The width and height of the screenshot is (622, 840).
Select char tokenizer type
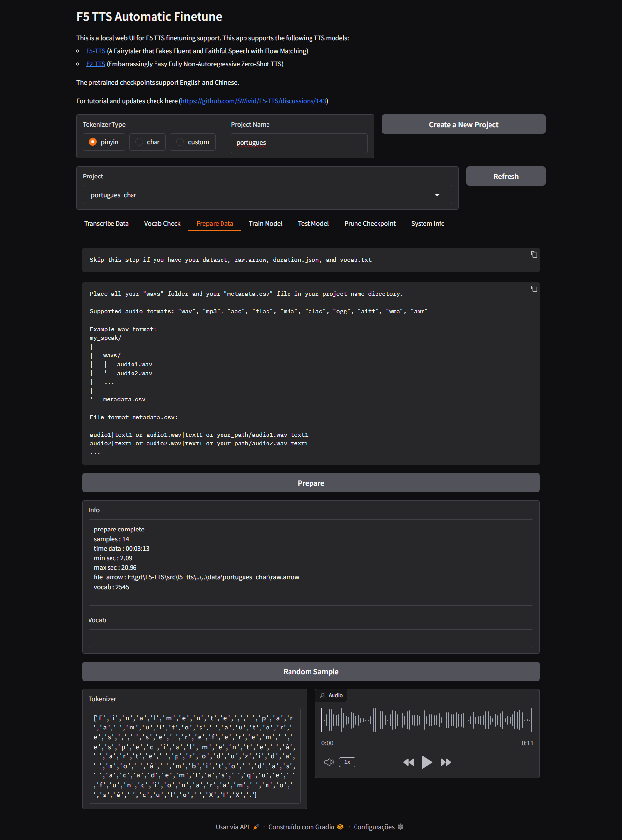pos(147,142)
